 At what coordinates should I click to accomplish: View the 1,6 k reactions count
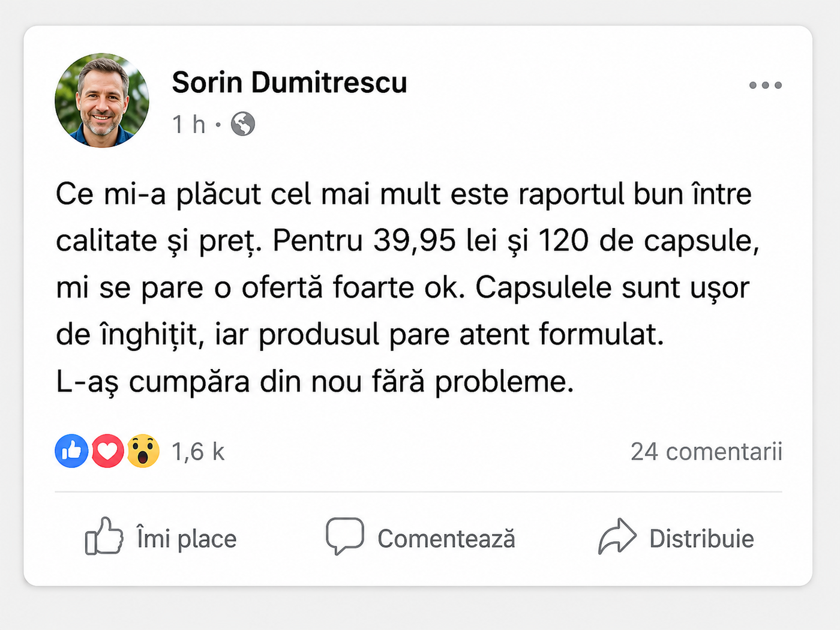tap(198, 452)
